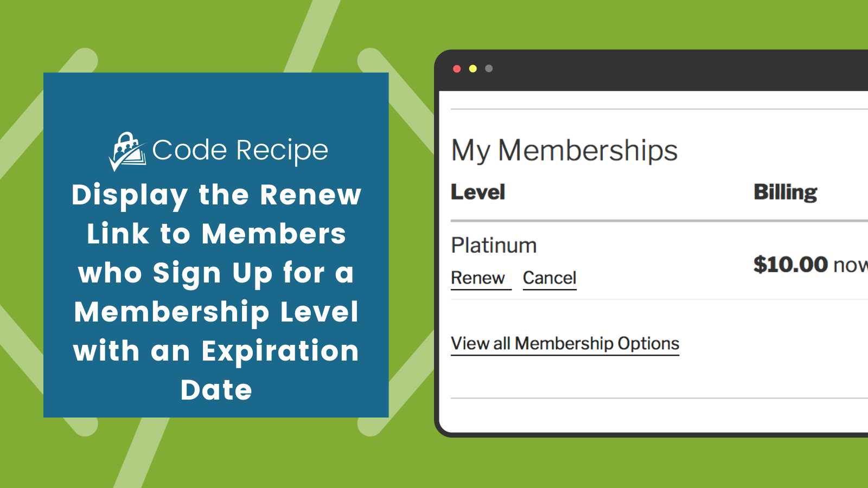Viewport: 868px width, 488px height.
Task: Click the Code Recipe padlock logo
Action: (x=125, y=146)
